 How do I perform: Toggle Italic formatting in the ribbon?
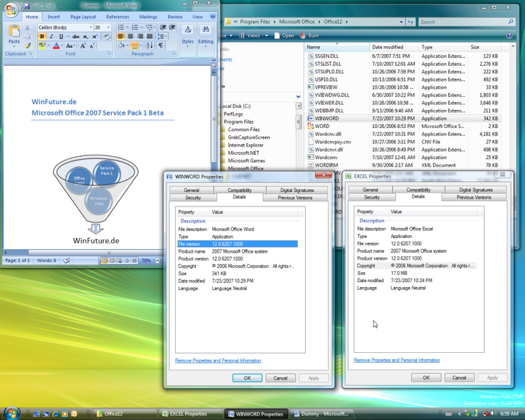[51, 36]
